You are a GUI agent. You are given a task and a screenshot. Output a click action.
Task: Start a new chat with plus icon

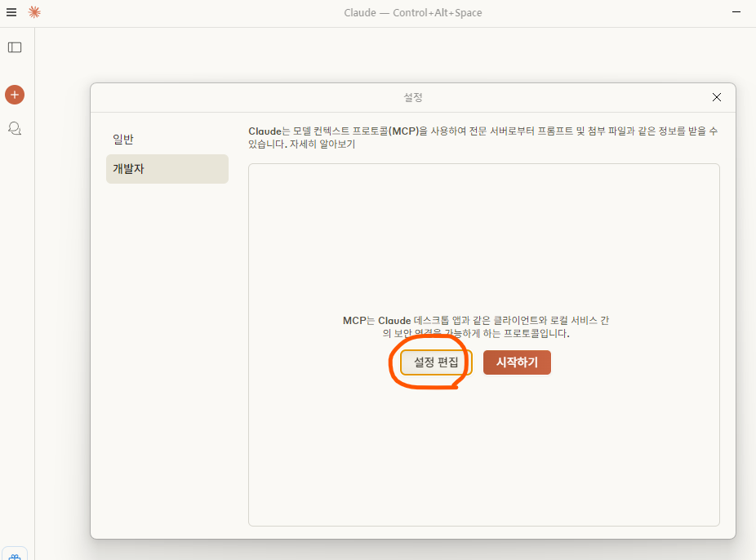[x=15, y=95]
